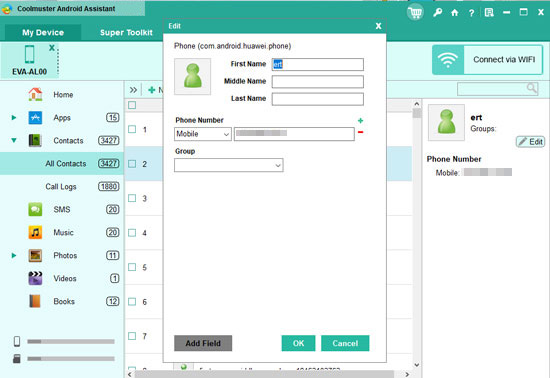Screen dimensions: 550x378
Task: Check the checkbox for row 5
Action: pyautogui.click(x=132, y=267)
